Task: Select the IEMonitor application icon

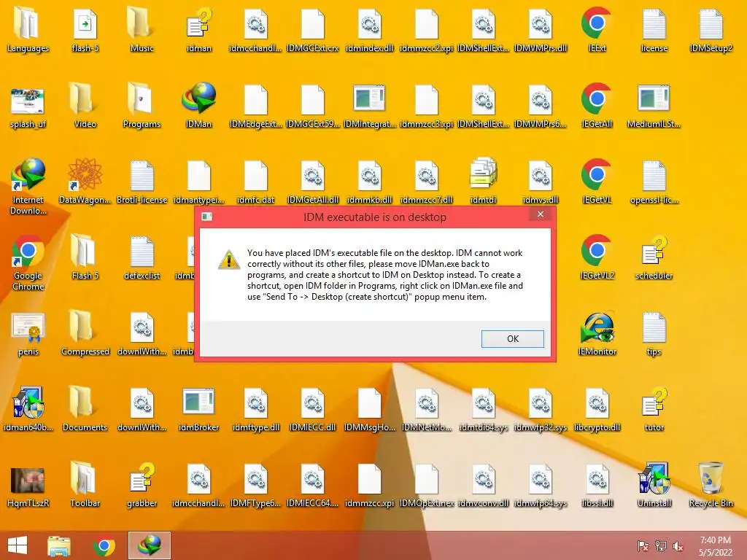Action: 597,327
